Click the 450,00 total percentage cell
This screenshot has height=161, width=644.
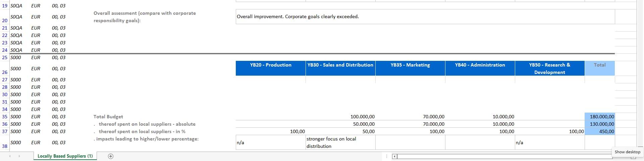click(599, 131)
